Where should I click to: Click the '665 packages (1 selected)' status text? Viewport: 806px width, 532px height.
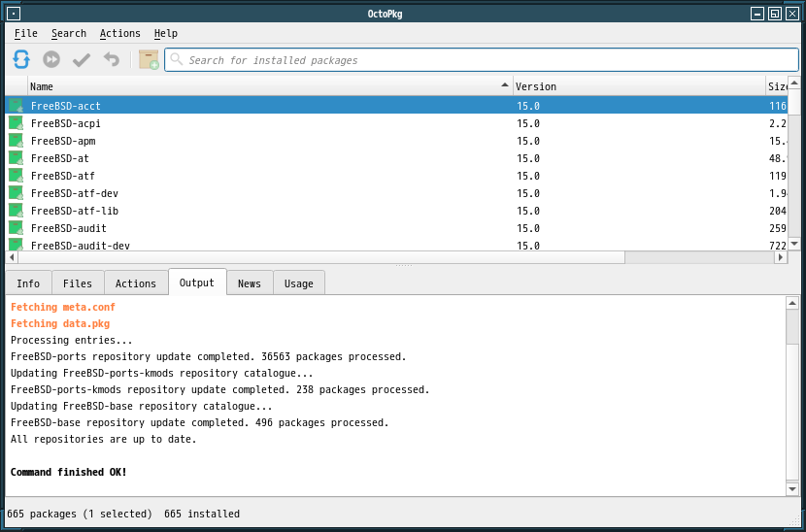(x=80, y=514)
